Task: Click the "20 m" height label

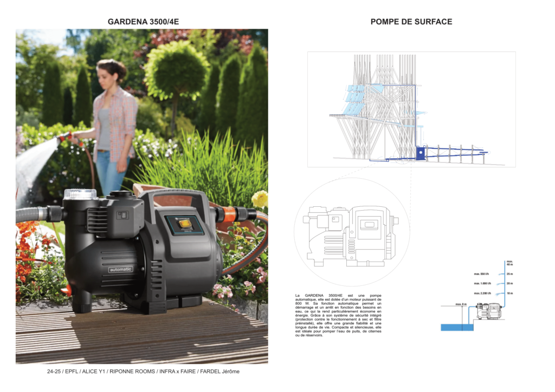Action: (509, 284)
